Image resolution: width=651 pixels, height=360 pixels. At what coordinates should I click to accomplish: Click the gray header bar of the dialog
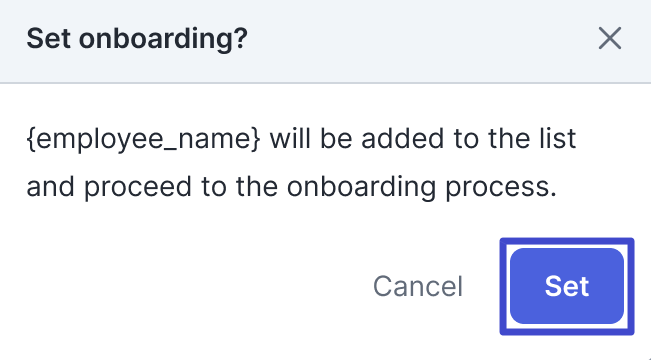pyautogui.click(x=326, y=41)
